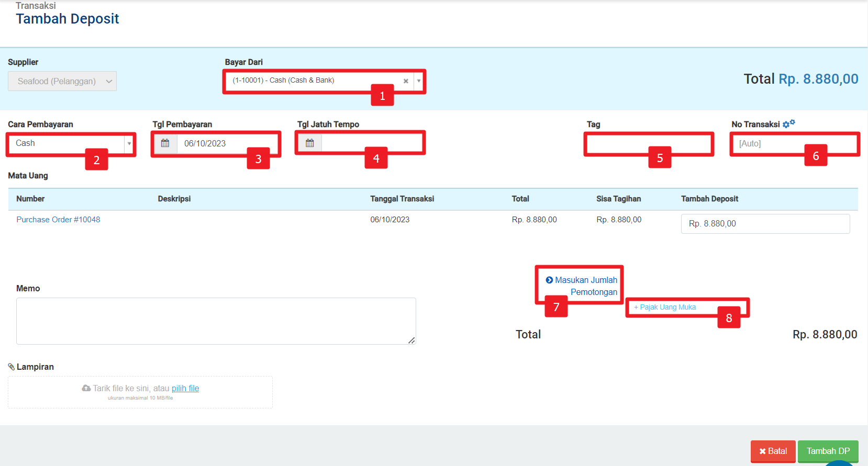Image resolution: width=868 pixels, height=466 pixels.
Task: Click the Pajak Uang Muka link
Action: point(665,307)
